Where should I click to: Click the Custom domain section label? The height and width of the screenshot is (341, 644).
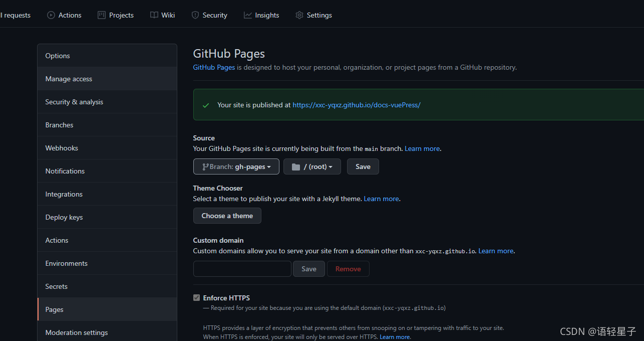coord(218,240)
